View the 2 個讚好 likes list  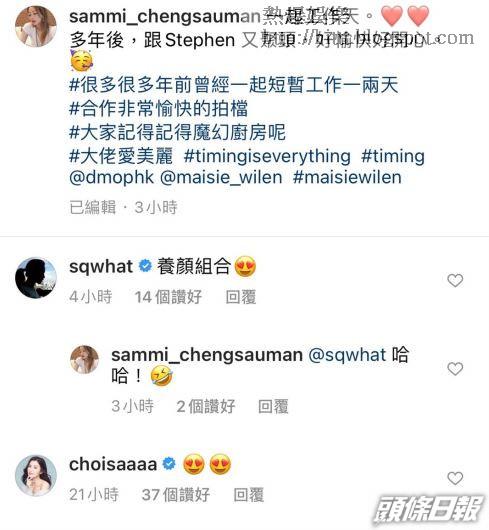click(206, 406)
